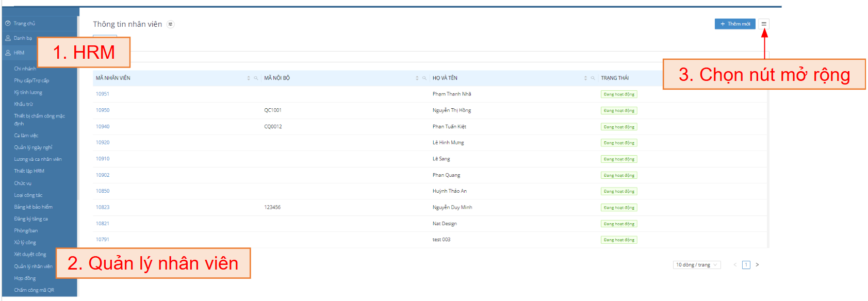Click the filter icon beside Thông tin nhân viên

[x=170, y=24]
